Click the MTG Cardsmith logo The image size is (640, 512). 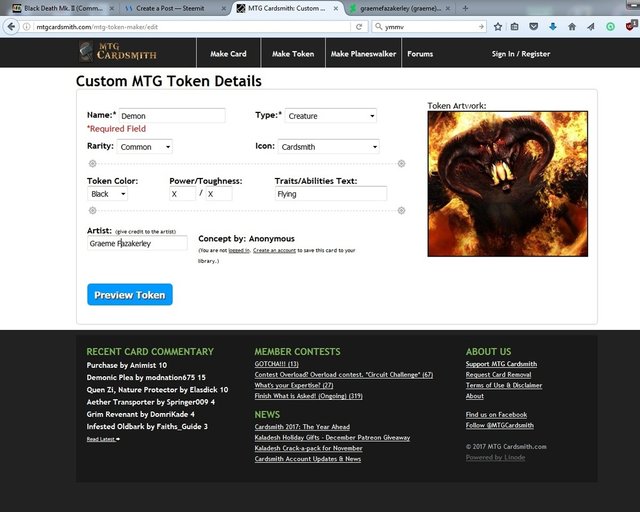(118, 52)
